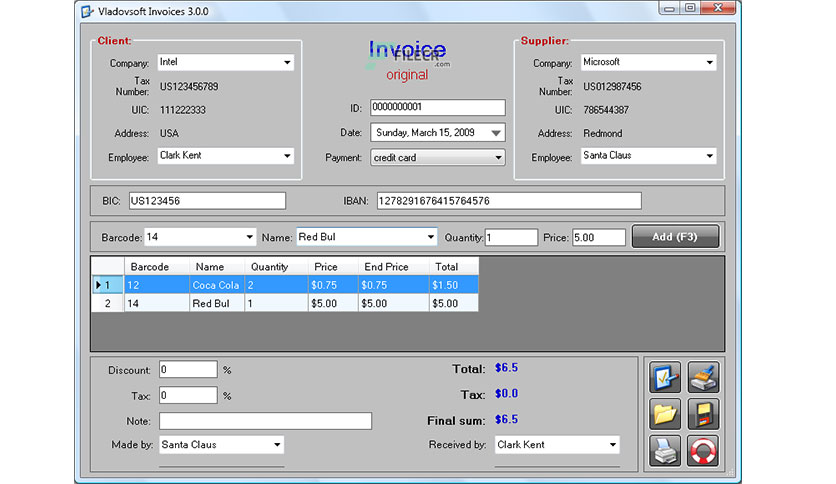This screenshot has height=484, width=836.
Task: Click into the Quantity input field
Action: pyautogui.click(x=511, y=237)
